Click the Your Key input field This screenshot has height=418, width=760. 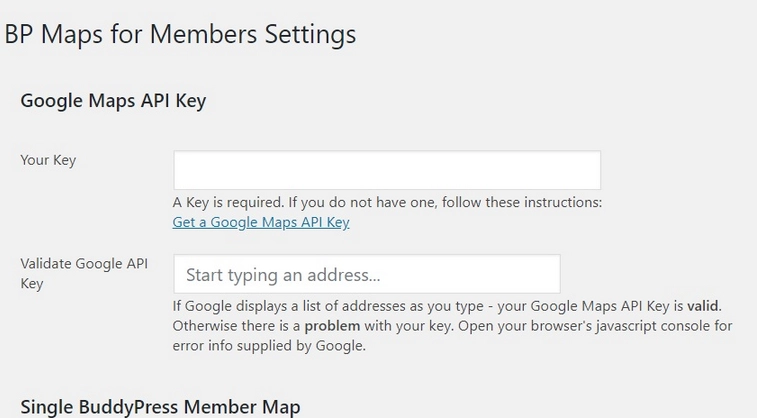click(x=386, y=170)
